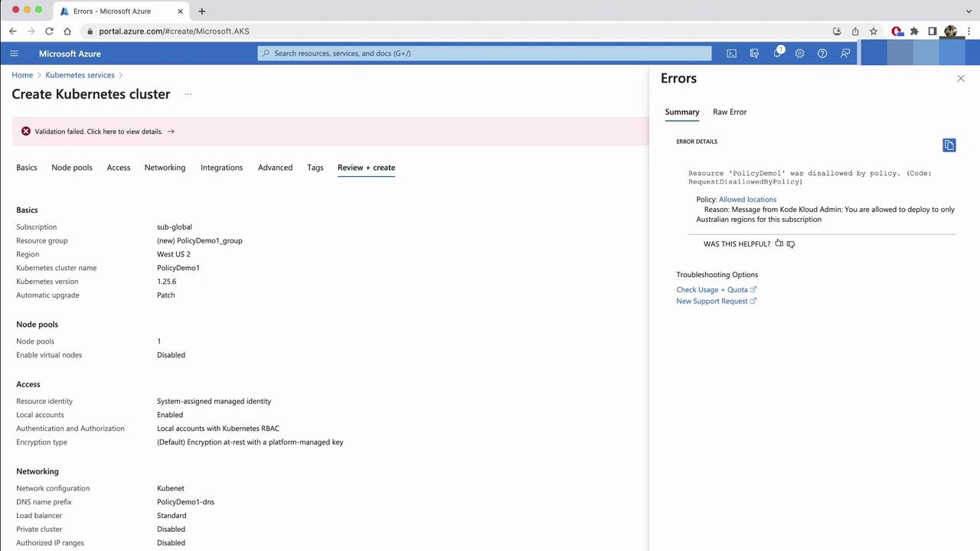Viewport: 980px width, 551px height.
Task: Go back in the browser
Action: coord(13,31)
